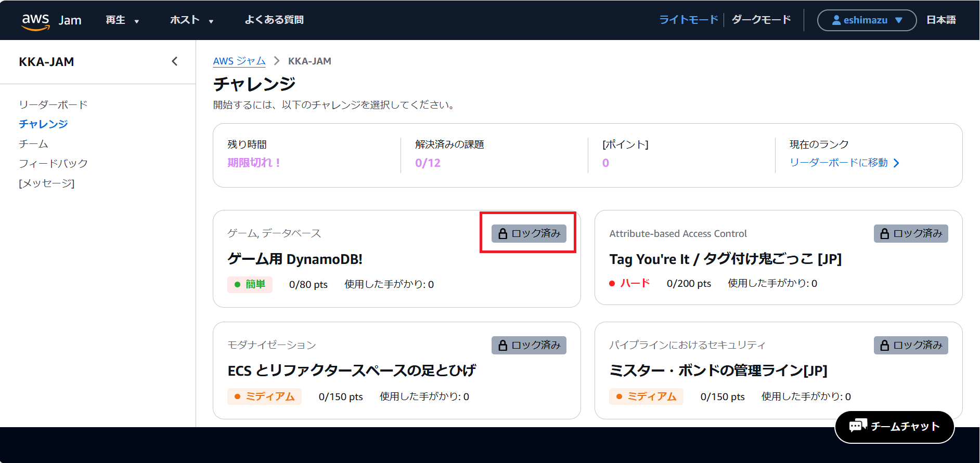980x463 pixels.
Task: Open the ホスト dropdown menu
Action: pyautogui.click(x=191, y=20)
